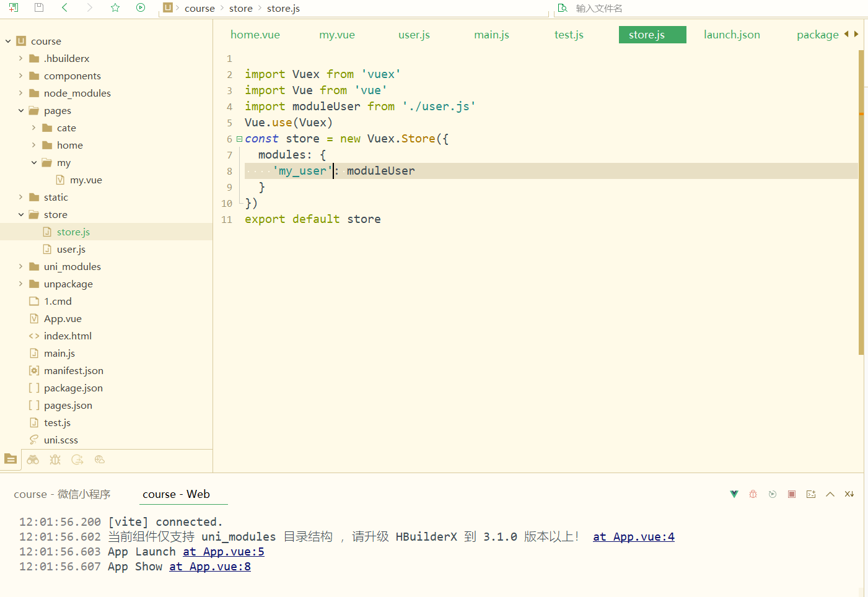The image size is (868, 597).
Task: Click line number 11 in the gutter
Action: [x=227, y=219]
